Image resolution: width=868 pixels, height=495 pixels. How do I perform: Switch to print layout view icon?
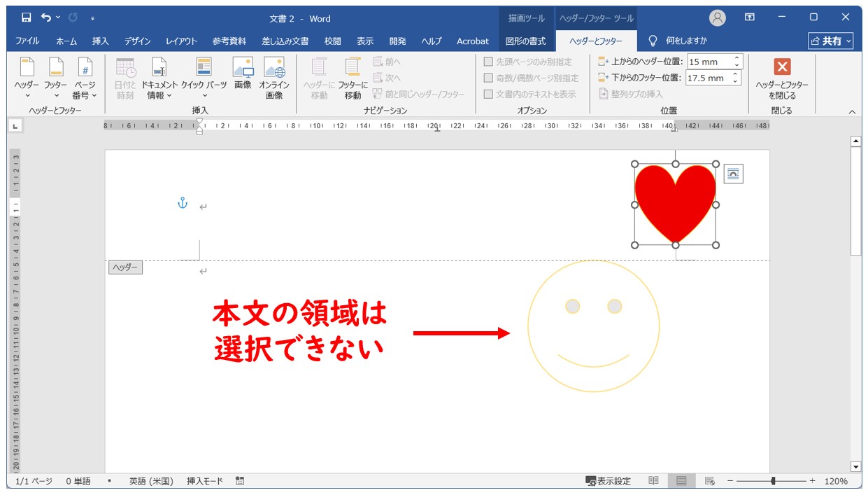[x=681, y=481]
